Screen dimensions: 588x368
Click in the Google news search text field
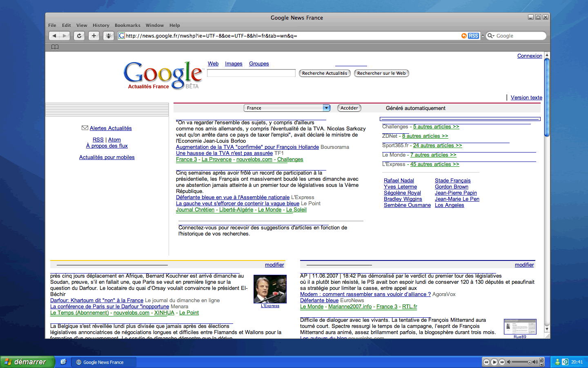click(x=251, y=73)
